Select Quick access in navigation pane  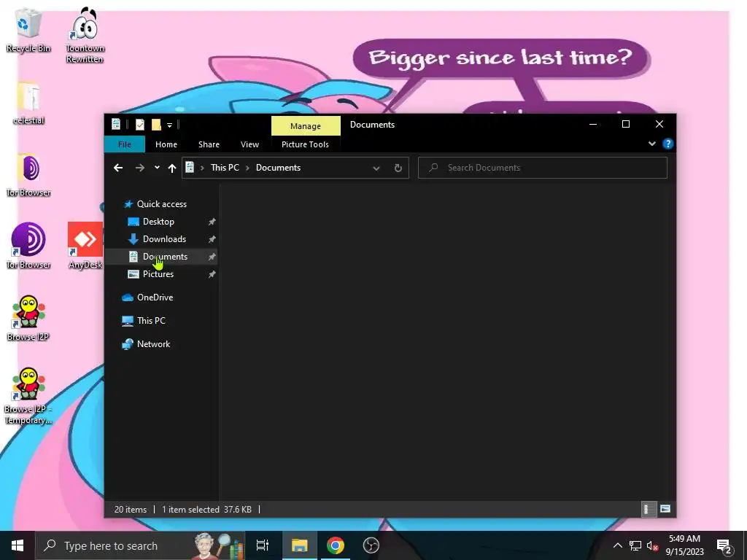pyautogui.click(x=161, y=204)
